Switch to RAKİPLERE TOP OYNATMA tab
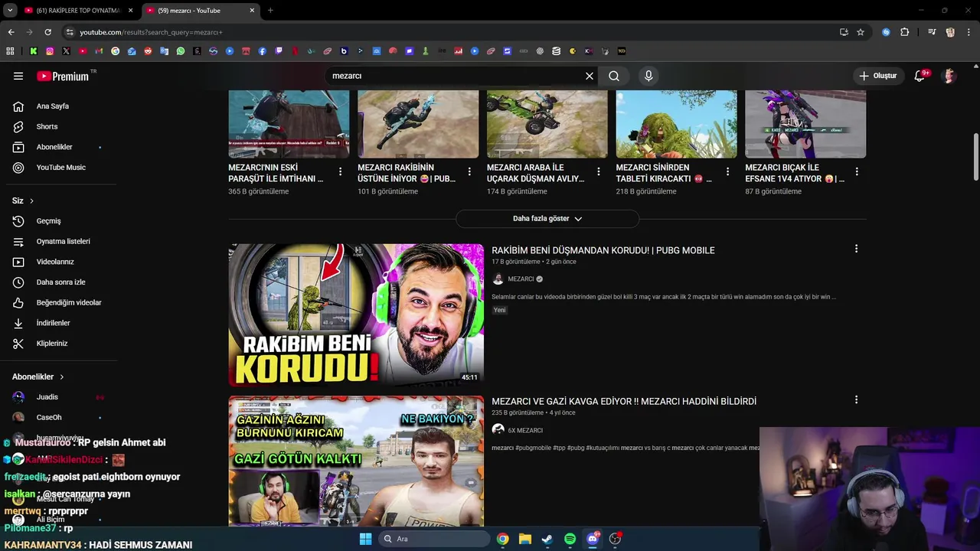The height and width of the screenshot is (551, 980). click(x=79, y=11)
